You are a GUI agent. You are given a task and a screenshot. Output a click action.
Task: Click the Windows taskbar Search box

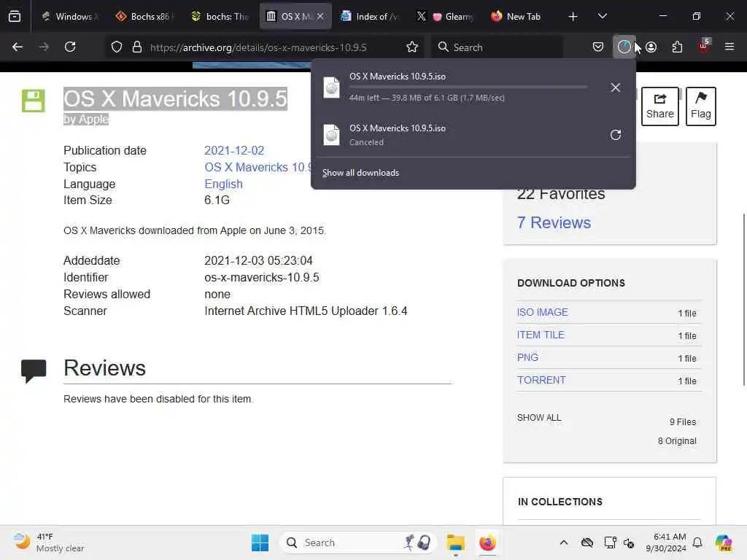(357, 542)
